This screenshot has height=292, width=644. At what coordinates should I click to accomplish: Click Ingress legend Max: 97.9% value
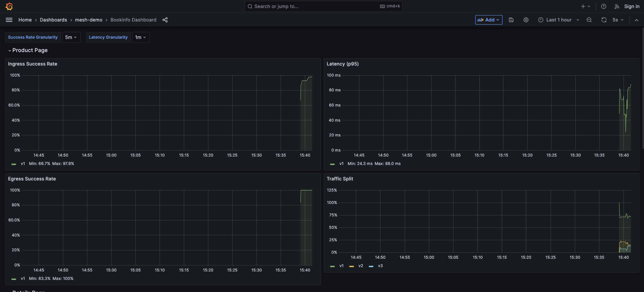63,164
